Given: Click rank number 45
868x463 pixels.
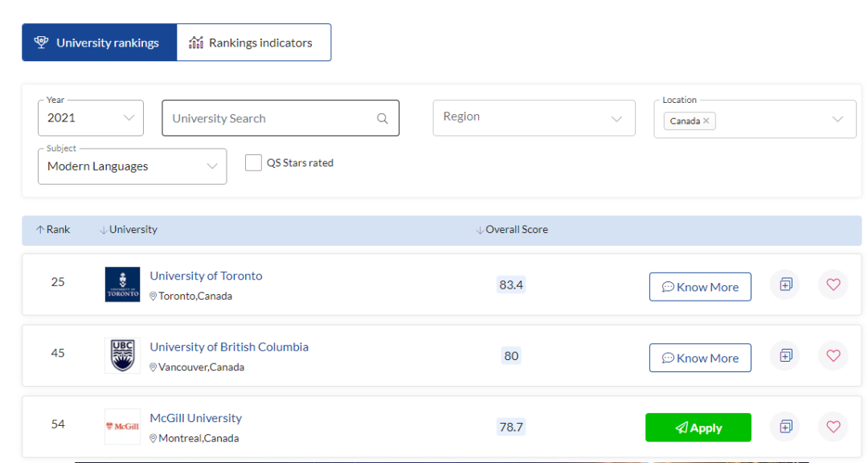Looking at the screenshot, I should [58, 353].
